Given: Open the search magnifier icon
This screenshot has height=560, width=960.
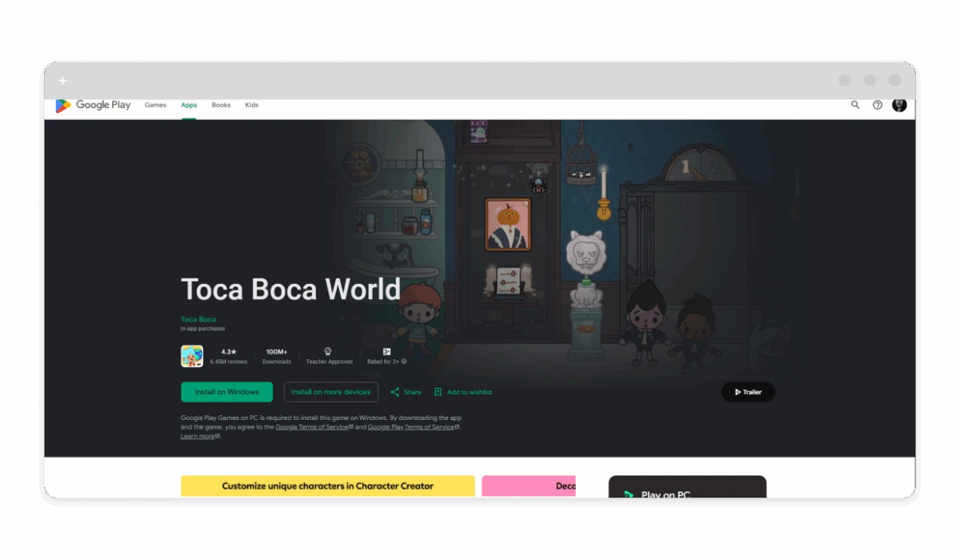Looking at the screenshot, I should [x=855, y=105].
